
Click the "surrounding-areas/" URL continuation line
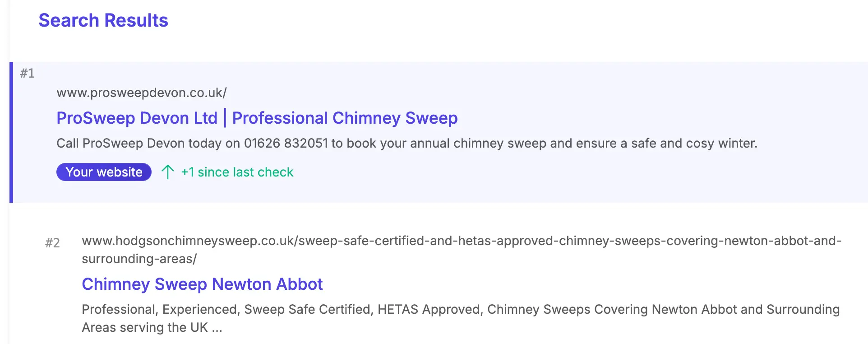[x=139, y=259]
